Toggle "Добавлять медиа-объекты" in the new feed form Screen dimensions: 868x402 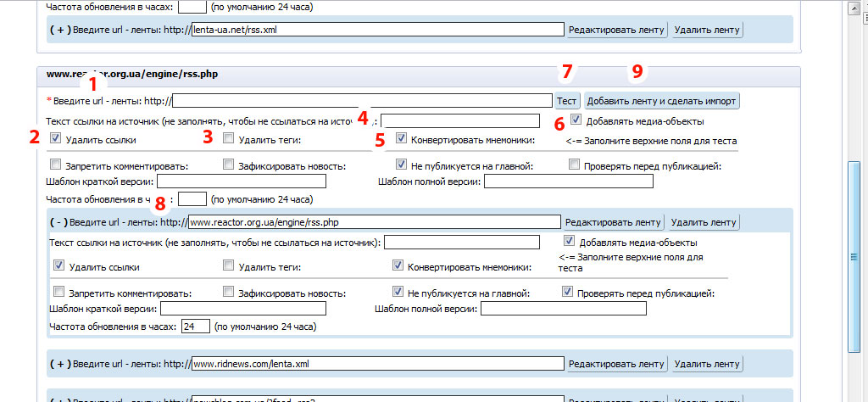click(576, 120)
